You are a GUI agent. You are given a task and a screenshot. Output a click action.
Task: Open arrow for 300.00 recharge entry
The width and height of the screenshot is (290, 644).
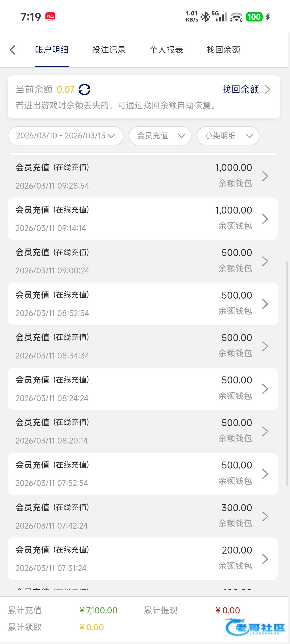click(265, 516)
